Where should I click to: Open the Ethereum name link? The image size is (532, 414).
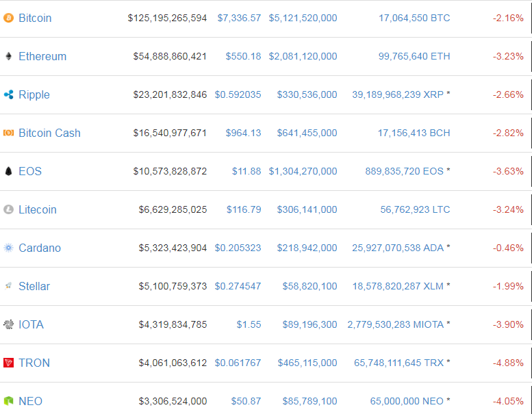[x=42, y=56]
